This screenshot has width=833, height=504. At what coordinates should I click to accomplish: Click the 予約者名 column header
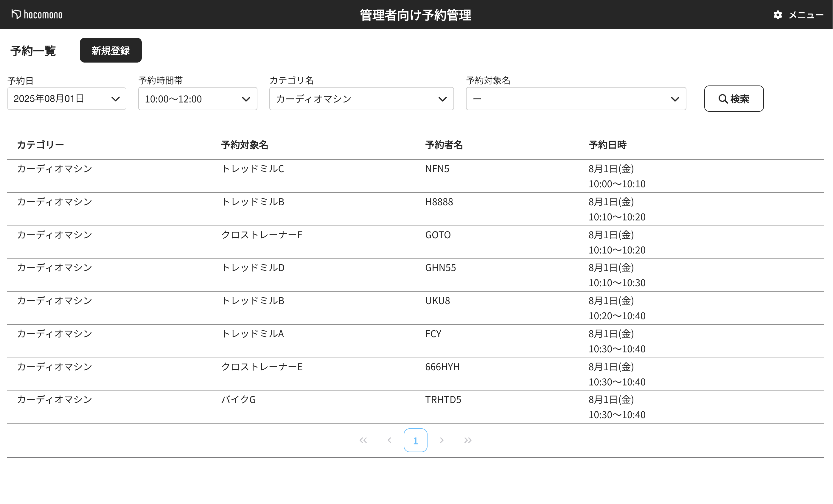(444, 145)
